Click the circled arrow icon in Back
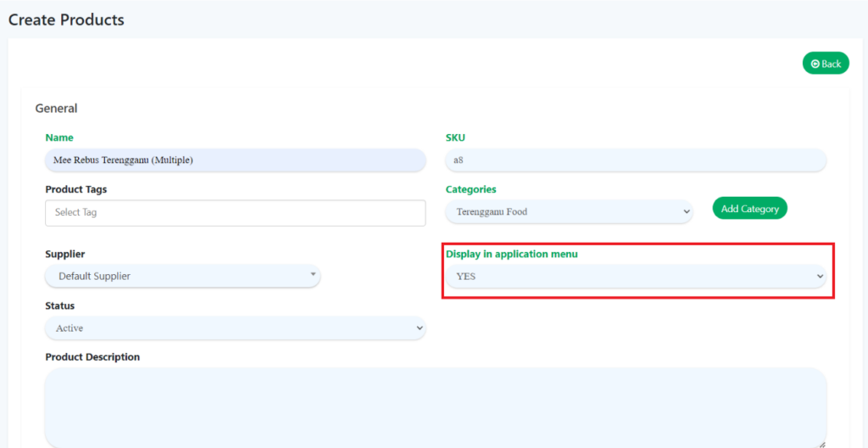Viewport: 868px width, 448px height. [815, 64]
